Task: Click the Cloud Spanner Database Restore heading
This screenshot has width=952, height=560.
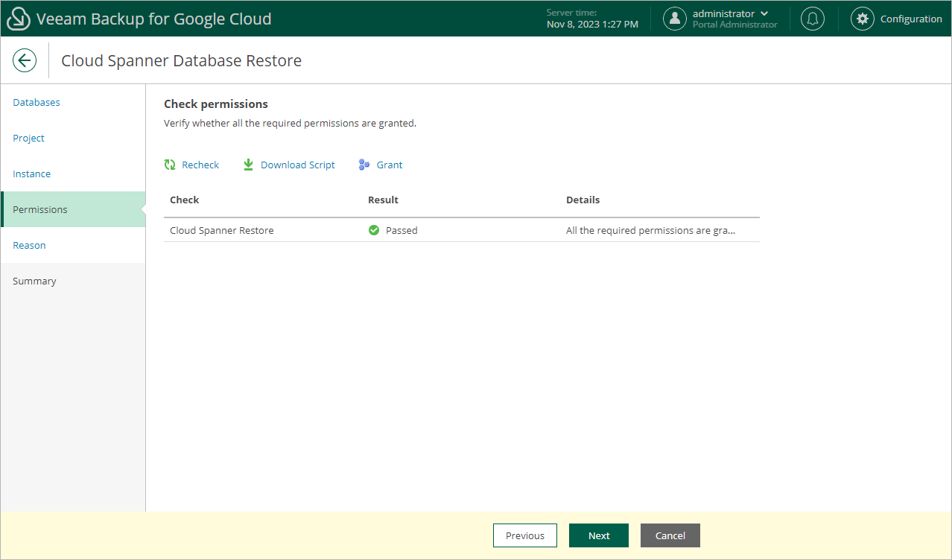Action: [x=182, y=60]
